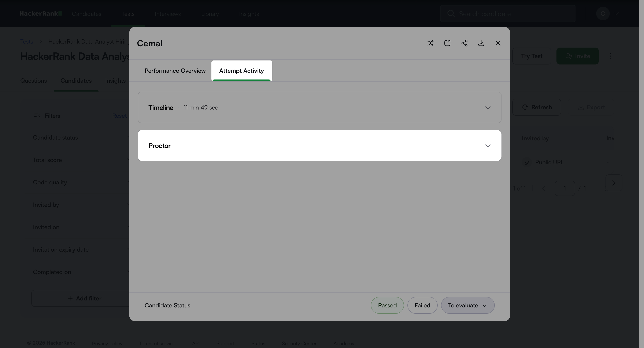This screenshot has height=348, width=644.
Task: Click the Search candidate field
Action: pos(508,14)
